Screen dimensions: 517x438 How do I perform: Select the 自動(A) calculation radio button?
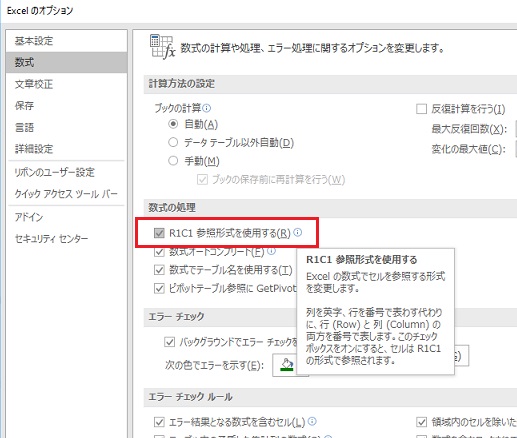(173, 124)
